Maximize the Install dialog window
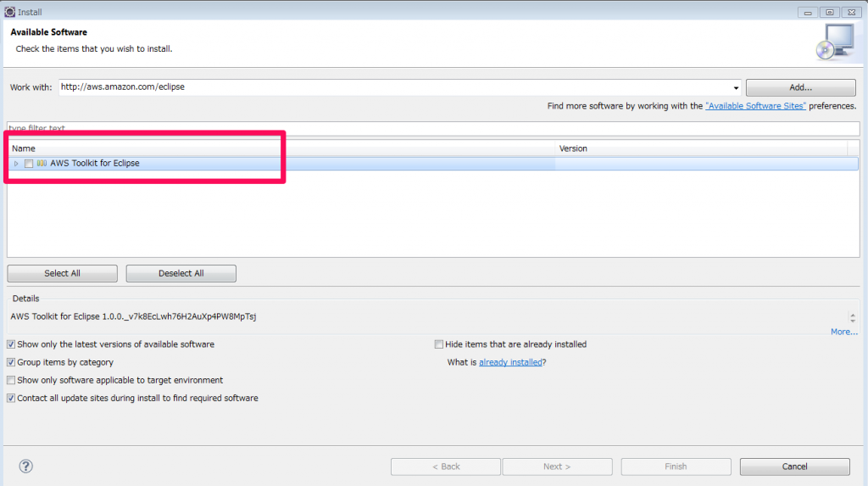 tap(829, 12)
